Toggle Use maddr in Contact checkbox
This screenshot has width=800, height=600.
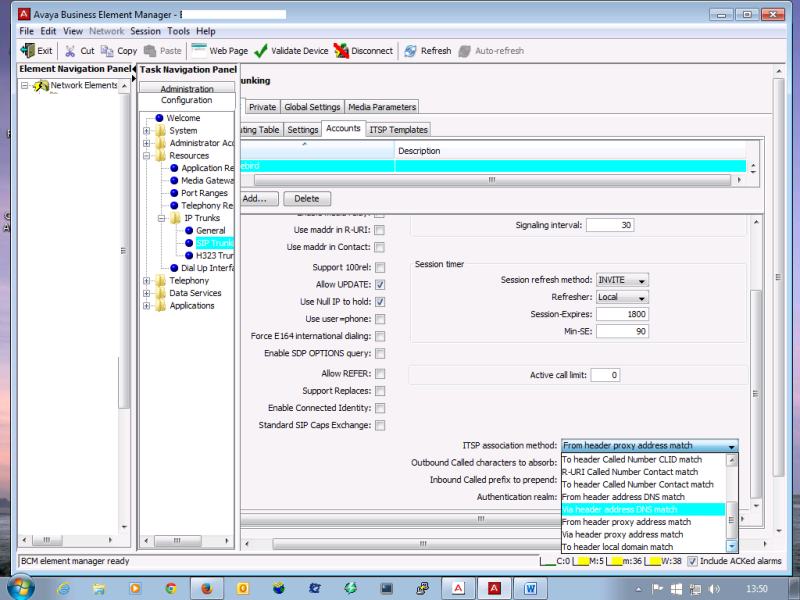click(380, 247)
